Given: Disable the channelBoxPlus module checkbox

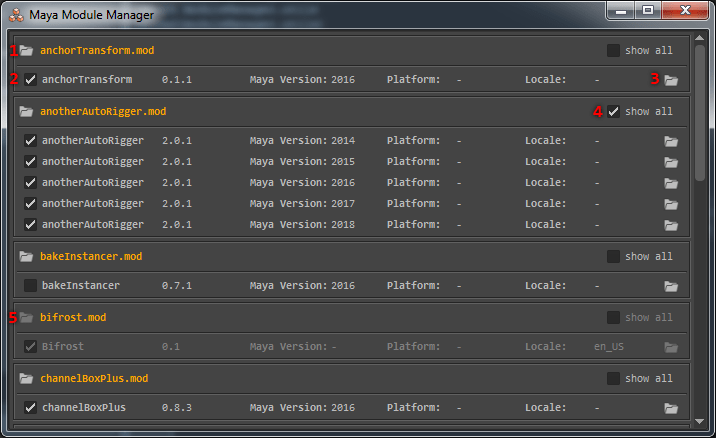Looking at the screenshot, I should click(30, 407).
